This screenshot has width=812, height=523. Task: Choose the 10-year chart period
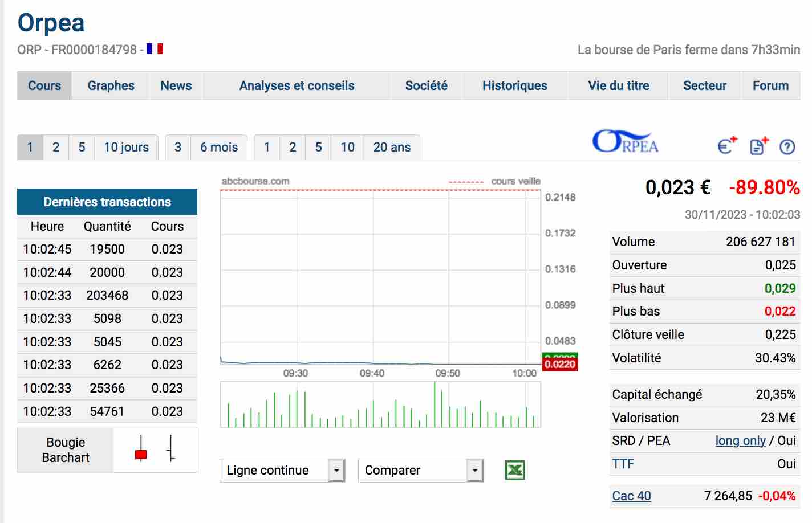[x=348, y=147]
